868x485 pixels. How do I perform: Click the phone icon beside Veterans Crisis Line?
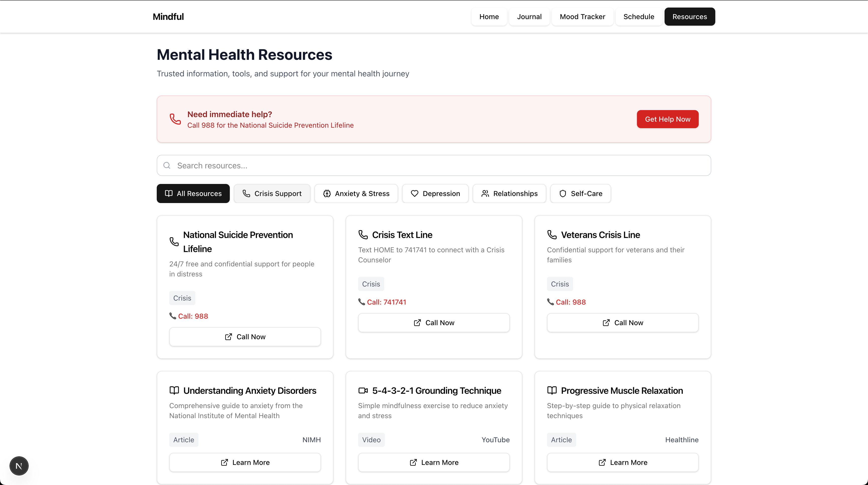point(552,234)
